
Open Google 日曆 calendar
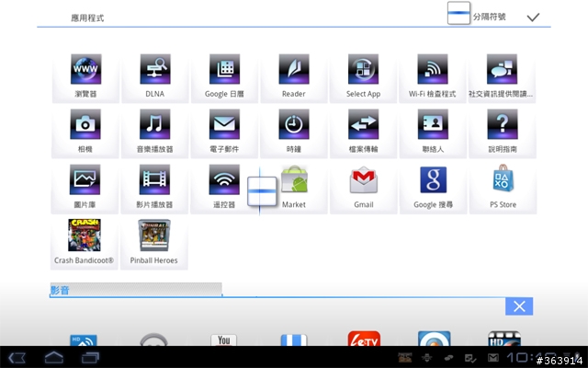[224, 76]
